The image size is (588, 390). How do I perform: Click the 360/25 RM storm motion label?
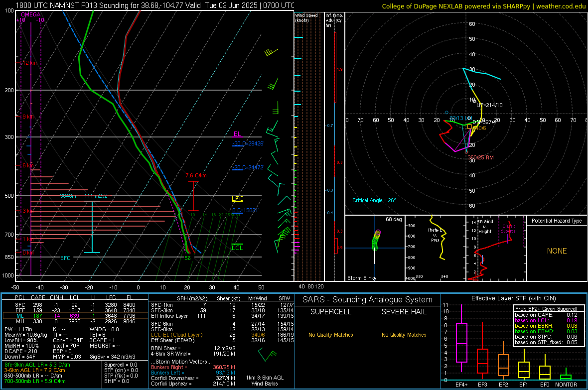(x=481, y=157)
